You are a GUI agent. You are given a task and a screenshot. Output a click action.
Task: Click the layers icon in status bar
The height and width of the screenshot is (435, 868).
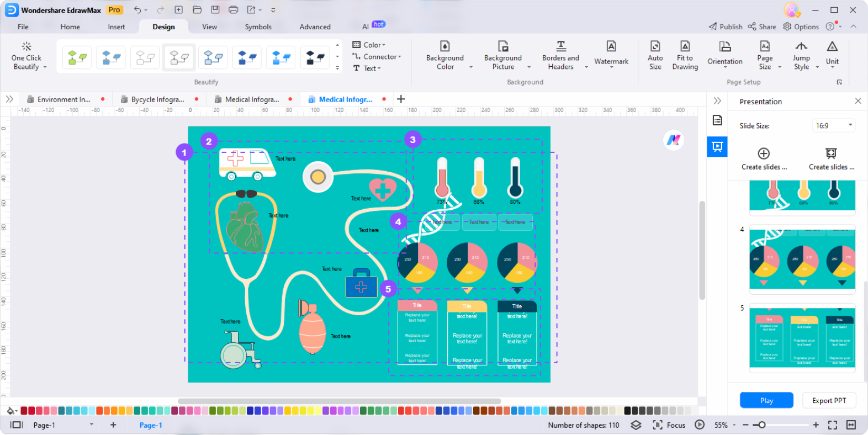coord(636,425)
